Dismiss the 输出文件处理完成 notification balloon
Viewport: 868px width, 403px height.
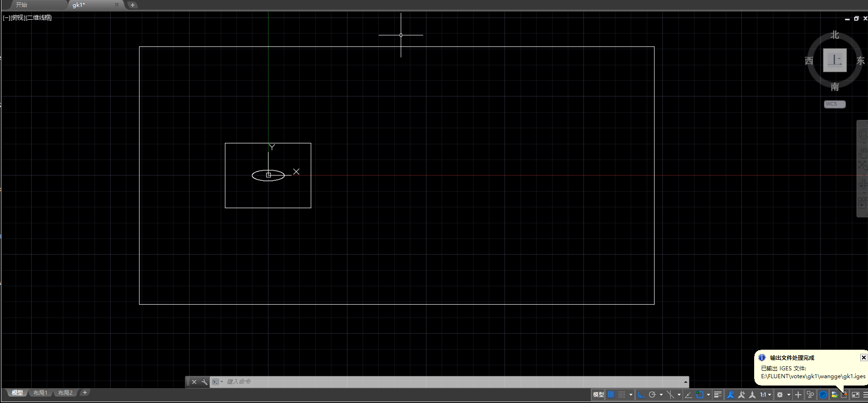point(863,358)
